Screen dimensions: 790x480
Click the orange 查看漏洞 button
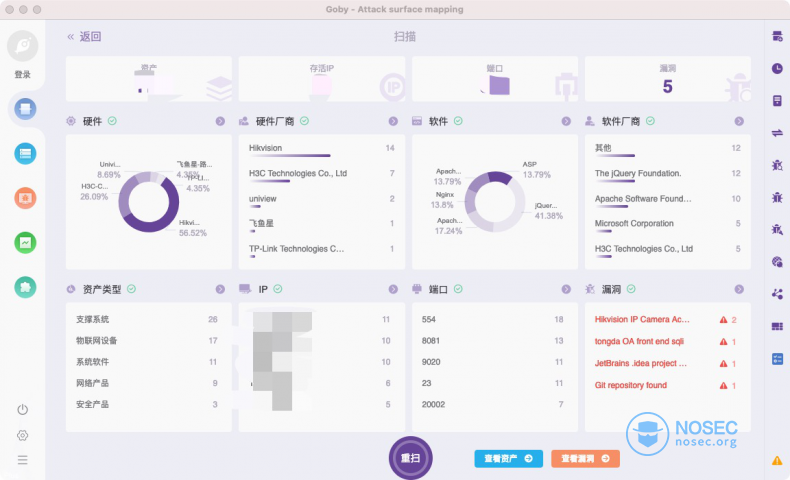585,458
